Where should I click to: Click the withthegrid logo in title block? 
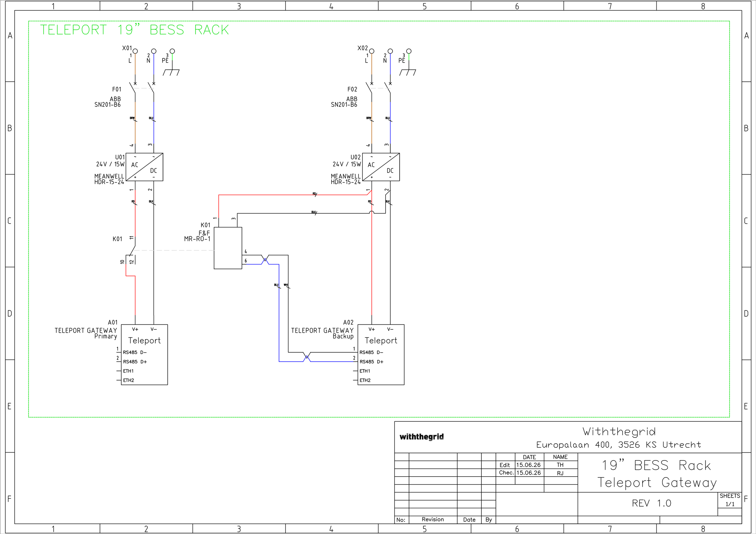(x=422, y=437)
